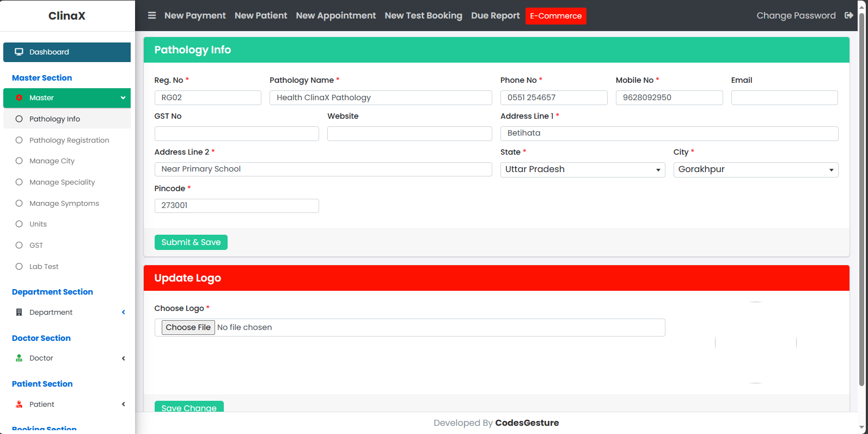
Task: Click the Dashboard monitor icon
Action: tap(19, 52)
